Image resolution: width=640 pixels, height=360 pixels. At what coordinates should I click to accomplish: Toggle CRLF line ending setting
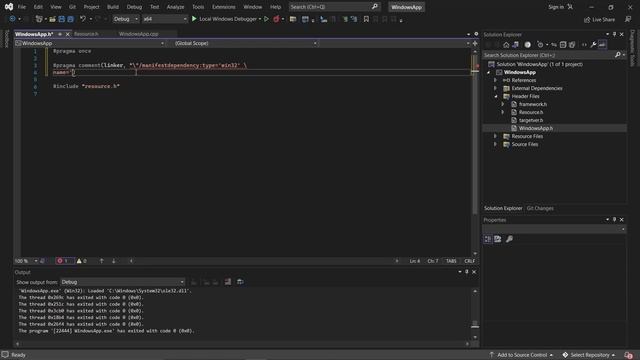point(469,261)
